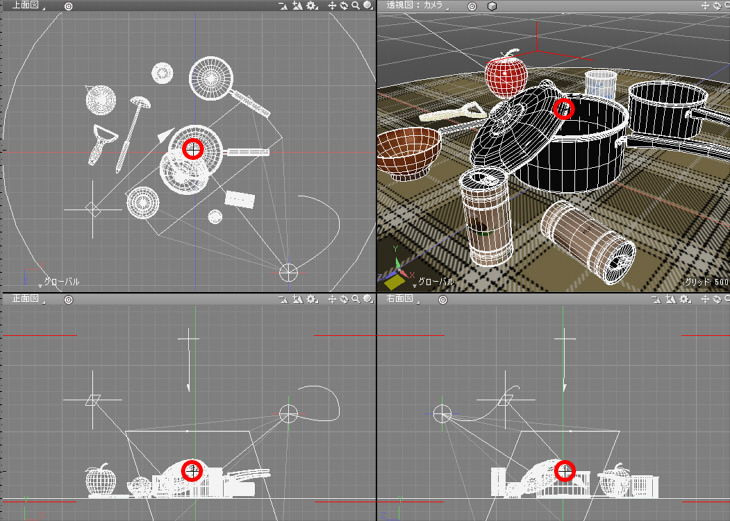Click the target circle icon in top view header
The height and width of the screenshot is (521, 730).
[68, 6]
